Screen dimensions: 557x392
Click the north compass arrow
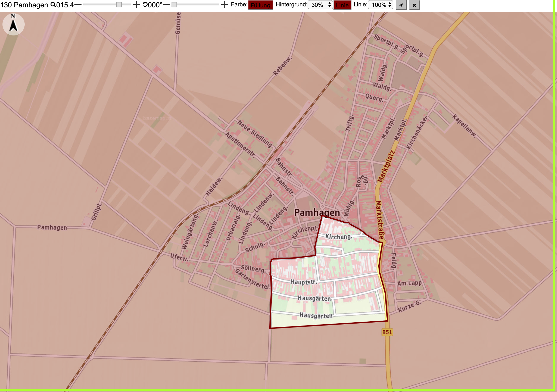click(x=13, y=24)
